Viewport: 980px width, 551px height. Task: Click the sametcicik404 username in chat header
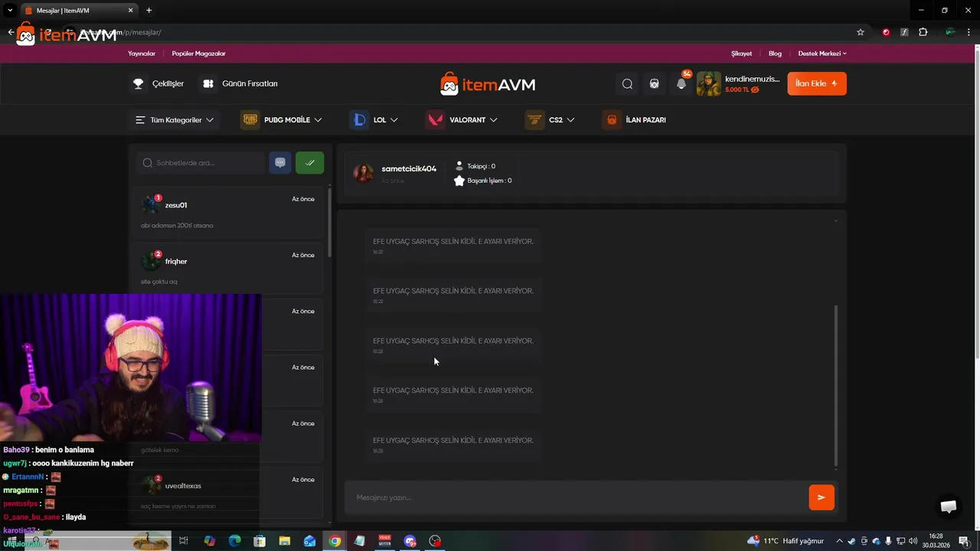(409, 168)
